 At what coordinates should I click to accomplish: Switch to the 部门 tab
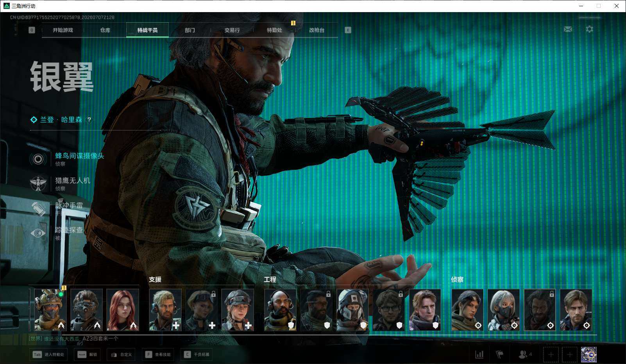(190, 30)
